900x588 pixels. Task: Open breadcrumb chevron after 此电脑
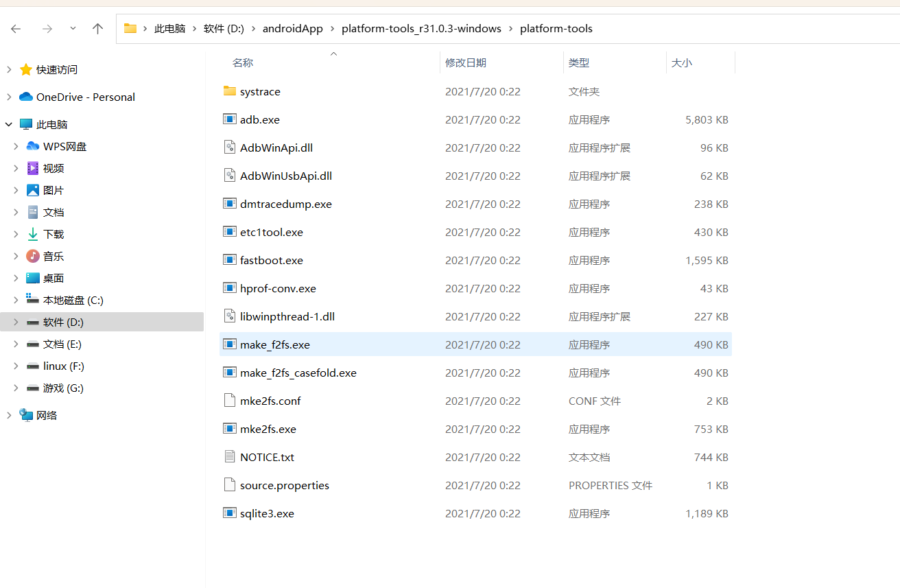[195, 29]
